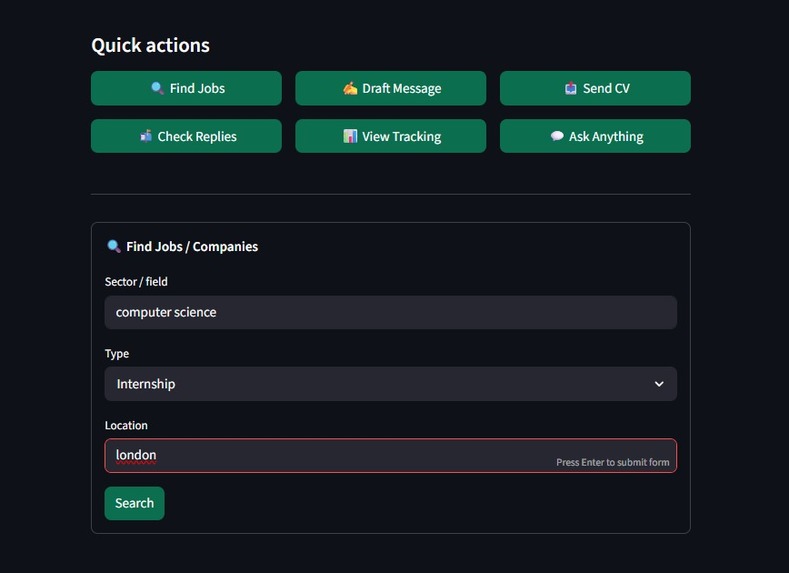This screenshot has width=789, height=573.
Task: Click the chevron arrow in Type selector
Action: (659, 384)
